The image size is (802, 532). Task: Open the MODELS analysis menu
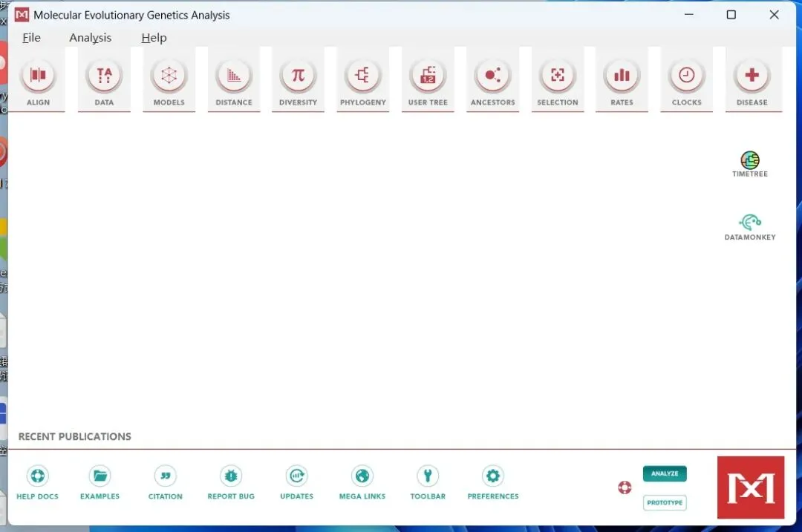click(169, 82)
